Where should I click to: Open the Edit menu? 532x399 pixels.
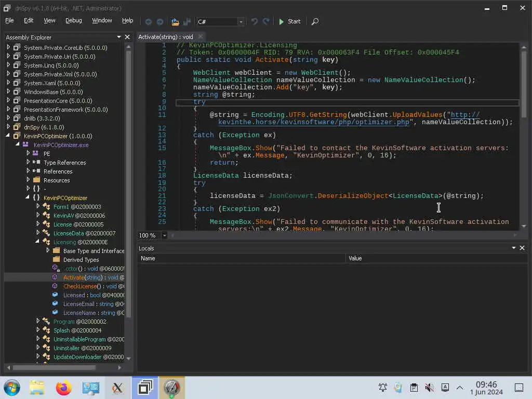pyautogui.click(x=29, y=20)
